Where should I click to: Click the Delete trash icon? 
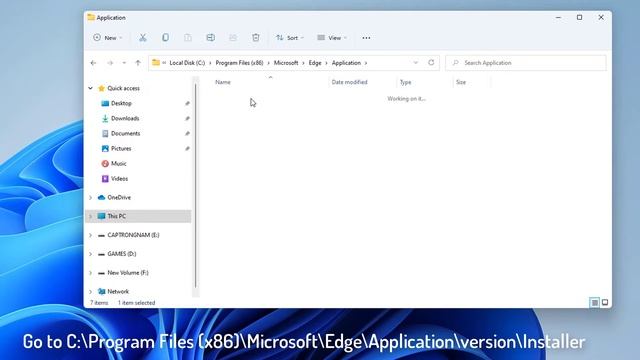click(256, 38)
